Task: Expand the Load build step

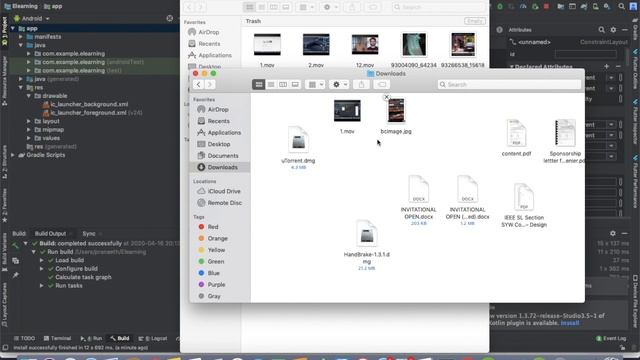Action: 42,260
